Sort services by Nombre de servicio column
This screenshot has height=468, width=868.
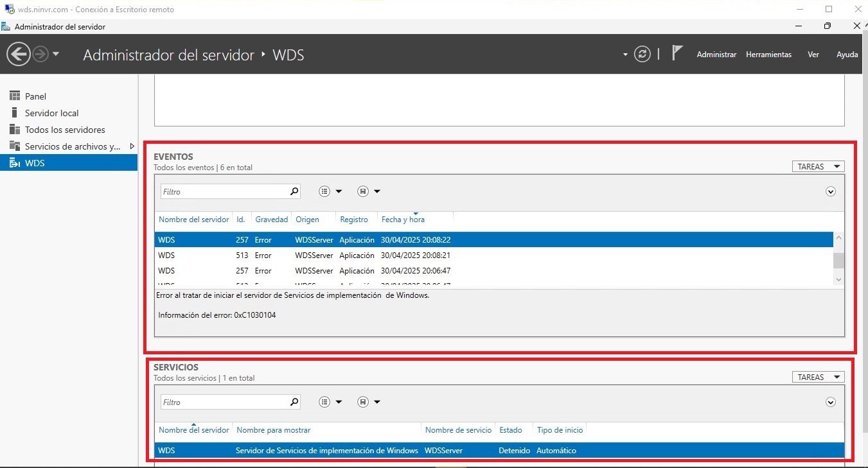tap(458, 430)
